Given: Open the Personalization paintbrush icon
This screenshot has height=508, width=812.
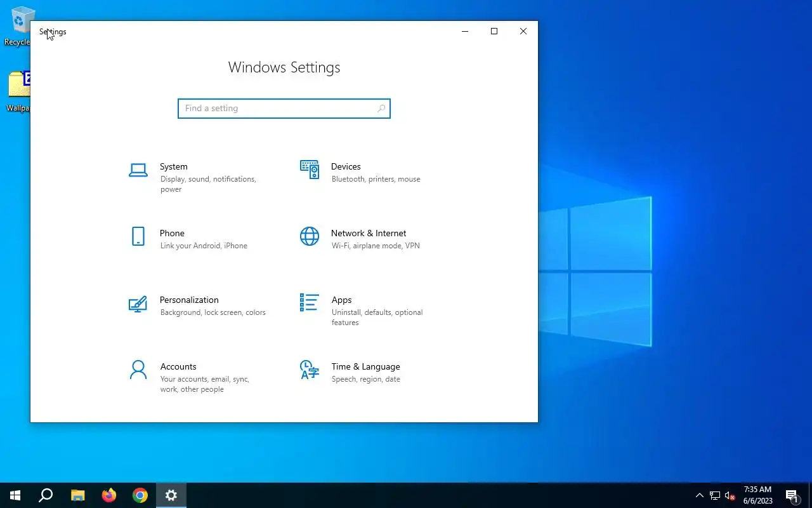Looking at the screenshot, I should [138, 304].
